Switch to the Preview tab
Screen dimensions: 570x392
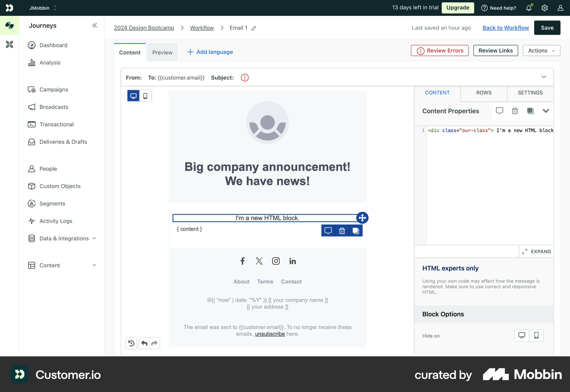[162, 52]
